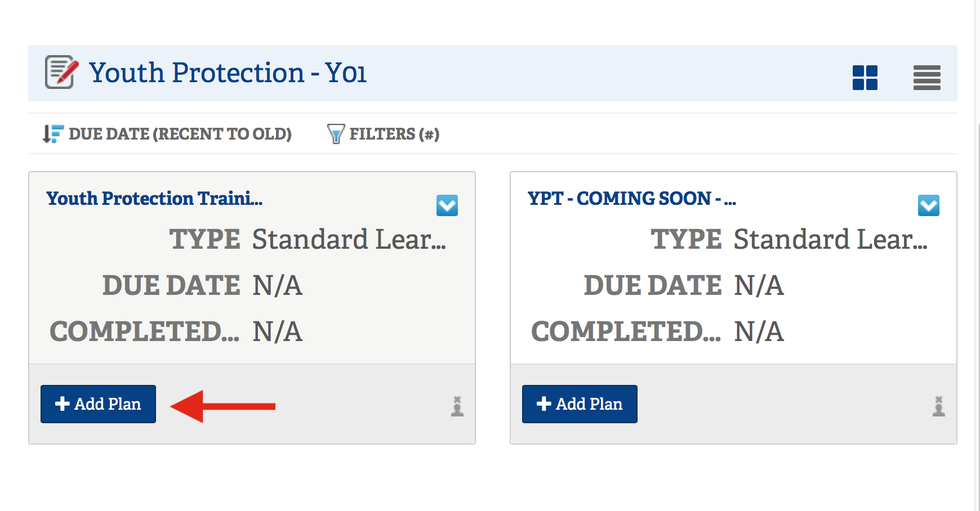Click the sort order arrow icon
Viewport: 980px width, 511px height.
tap(53, 134)
